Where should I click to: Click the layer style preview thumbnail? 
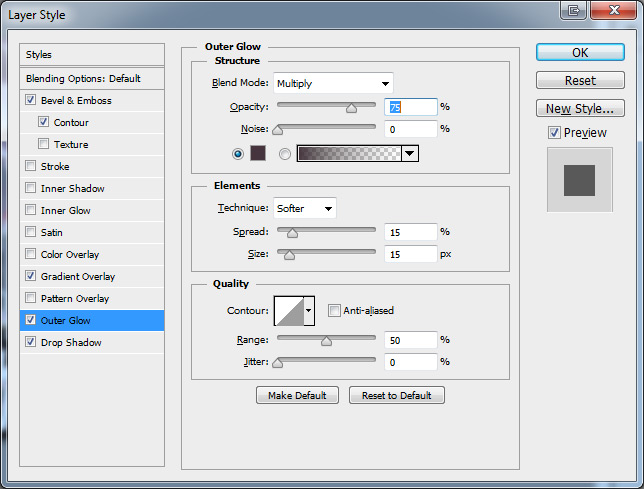coord(579,180)
